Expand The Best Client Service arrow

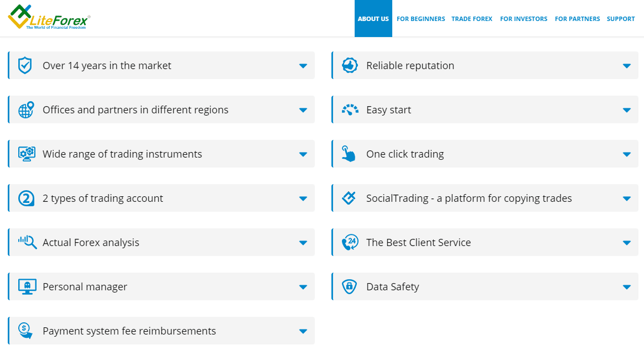click(x=627, y=243)
